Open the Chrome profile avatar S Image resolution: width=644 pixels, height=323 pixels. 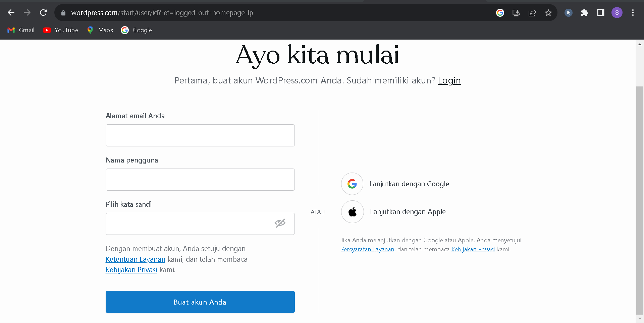click(x=617, y=13)
